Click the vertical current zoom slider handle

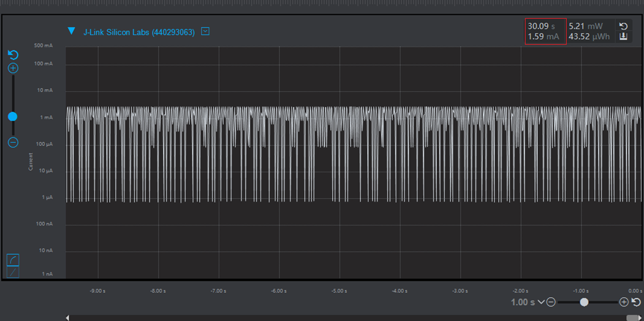(13, 116)
